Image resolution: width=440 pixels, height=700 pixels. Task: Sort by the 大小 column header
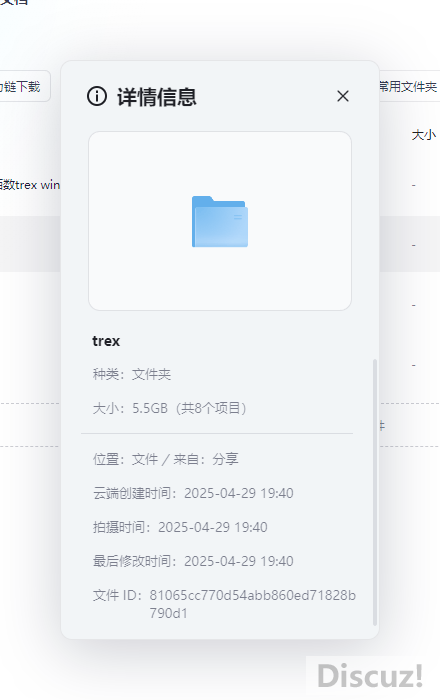[423, 135]
